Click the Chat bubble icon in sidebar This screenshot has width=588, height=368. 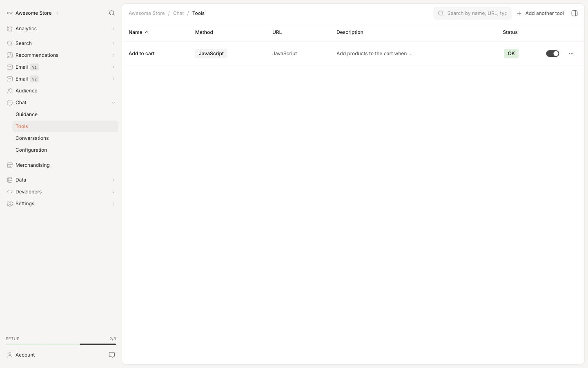10,103
